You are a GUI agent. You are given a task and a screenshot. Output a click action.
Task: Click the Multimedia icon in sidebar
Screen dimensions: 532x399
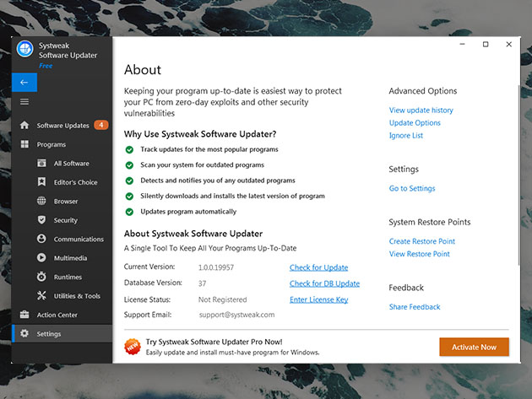pyautogui.click(x=41, y=258)
